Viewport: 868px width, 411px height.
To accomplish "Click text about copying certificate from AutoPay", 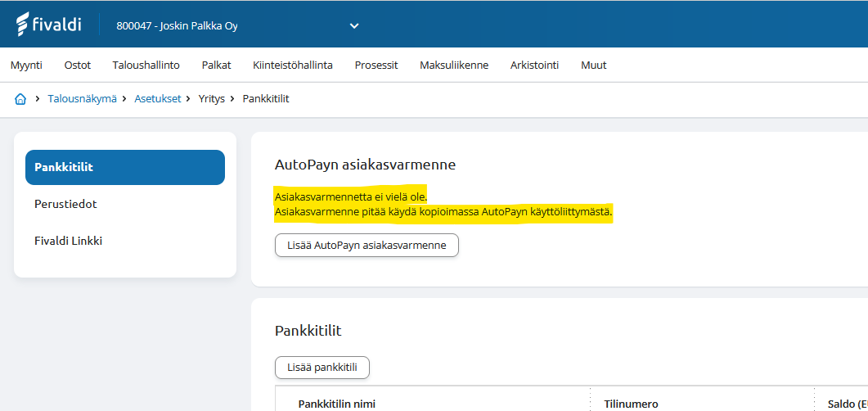I will pos(443,212).
